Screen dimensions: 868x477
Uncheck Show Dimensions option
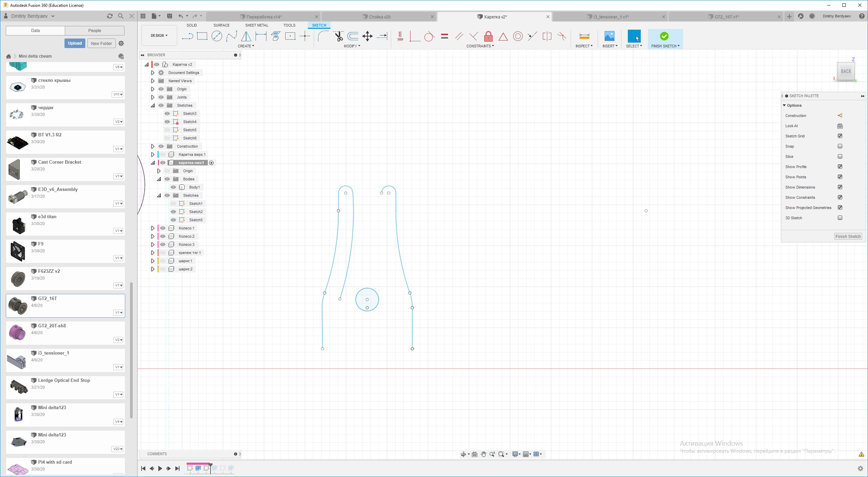[840, 187]
